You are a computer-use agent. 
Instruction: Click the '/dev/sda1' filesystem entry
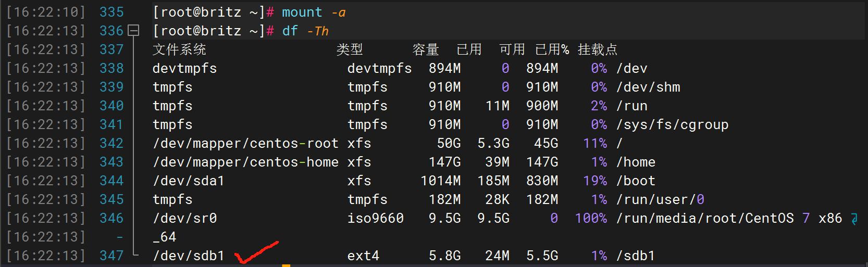(x=189, y=181)
